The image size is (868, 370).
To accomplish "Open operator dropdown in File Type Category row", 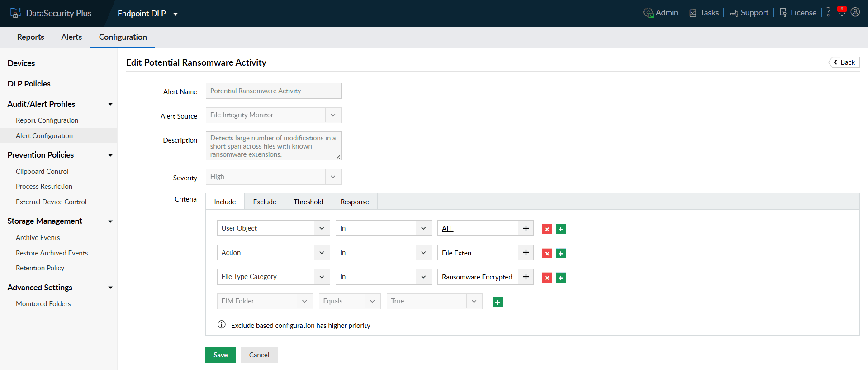I will 384,277.
